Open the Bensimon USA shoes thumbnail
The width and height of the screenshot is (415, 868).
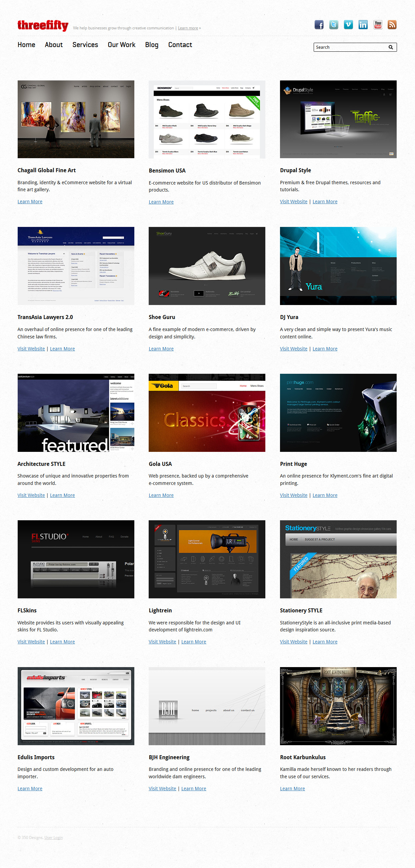(x=207, y=119)
